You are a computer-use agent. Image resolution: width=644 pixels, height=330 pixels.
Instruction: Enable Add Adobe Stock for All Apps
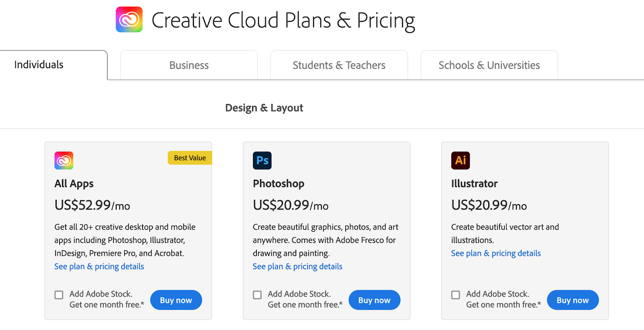pyautogui.click(x=59, y=295)
